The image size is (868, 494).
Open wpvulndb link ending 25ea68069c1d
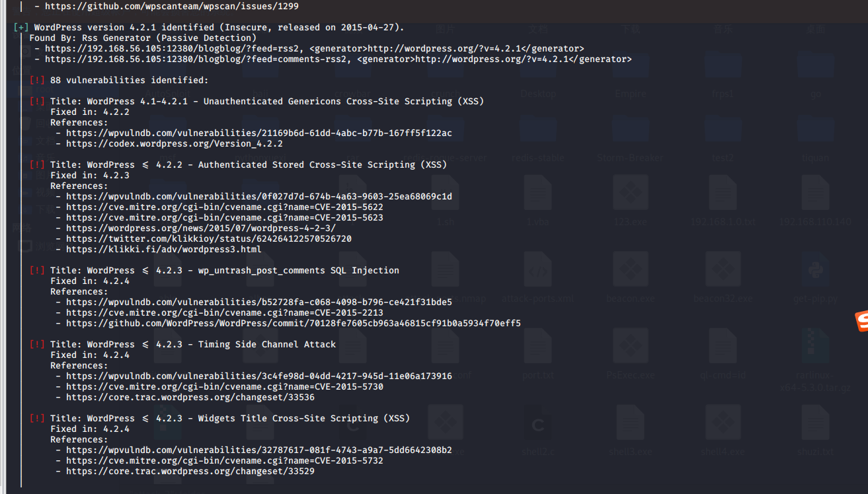click(258, 196)
